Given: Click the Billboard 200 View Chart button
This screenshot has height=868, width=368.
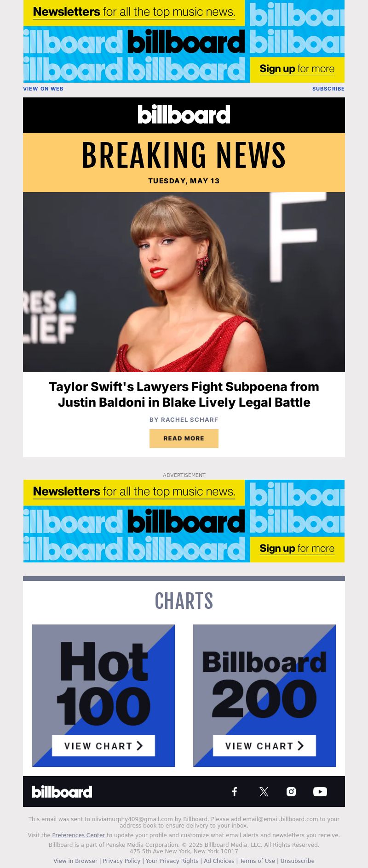Looking at the screenshot, I should pyautogui.click(x=264, y=746).
